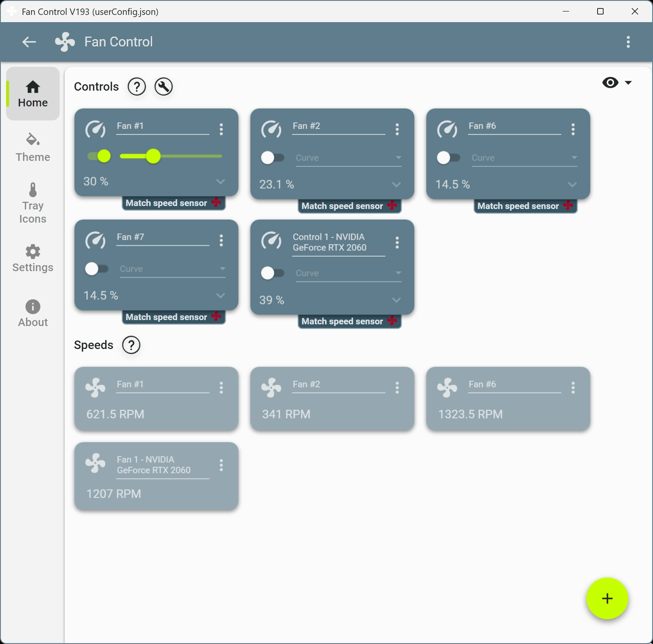Image resolution: width=653 pixels, height=644 pixels.
Task: Open the About sidebar tab
Action: click(33, 313)
